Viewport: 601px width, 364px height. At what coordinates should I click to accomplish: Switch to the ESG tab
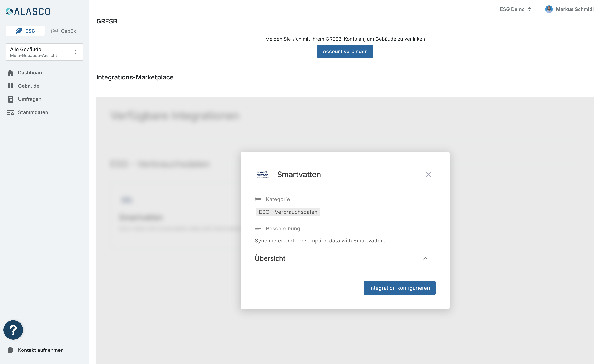[25, 31]
